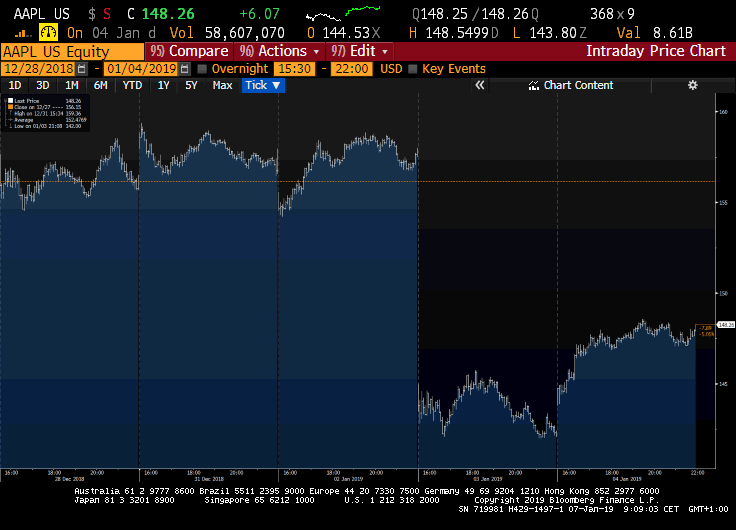Click the 28 Dec 2018 x-axis date label

coord(69,479)
